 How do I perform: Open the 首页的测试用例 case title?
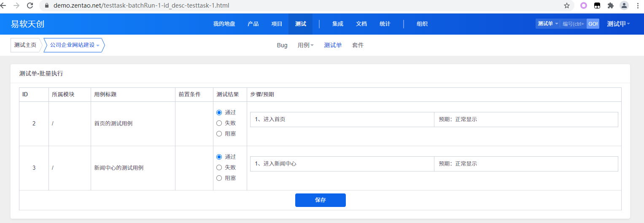tap(113, 123)
